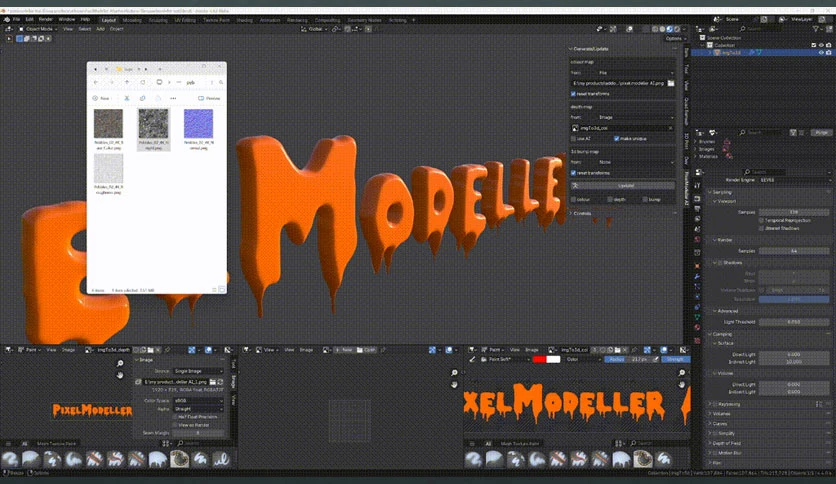
Task: Open the Source dropdown set to Single Image
Action: (x=198, y=371)
